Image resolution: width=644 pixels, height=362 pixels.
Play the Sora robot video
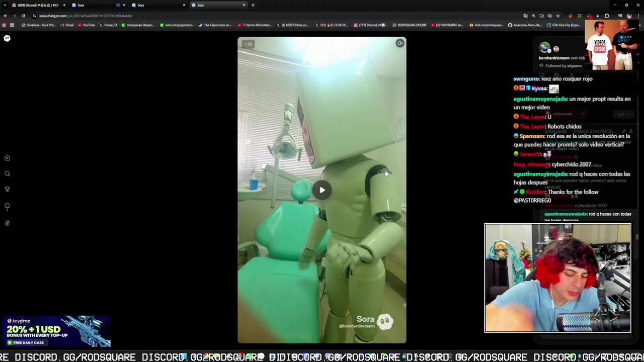coord(322,190)
